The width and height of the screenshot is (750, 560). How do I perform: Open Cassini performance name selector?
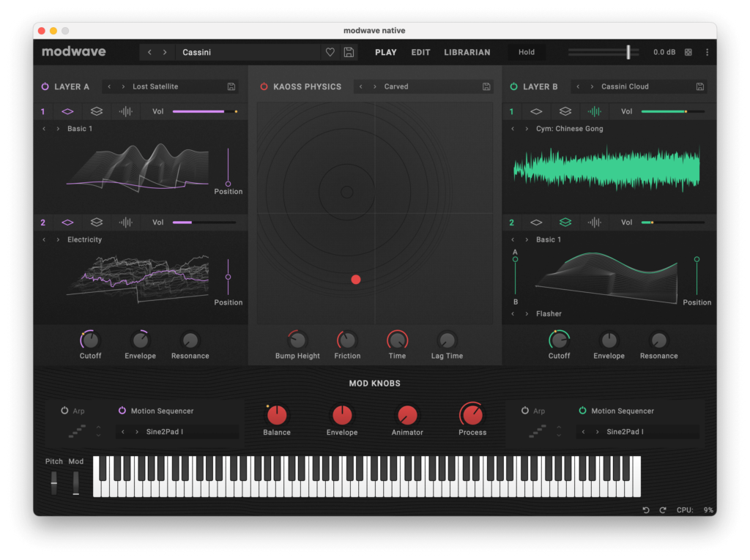pos(248,52)
